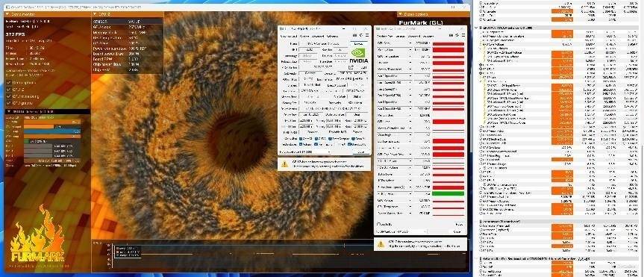The width and height of the screenshot is (644, 277).
Task: Collapse the GPU 0 sensor panel in FurMark
Action: [x=94, y=14]
